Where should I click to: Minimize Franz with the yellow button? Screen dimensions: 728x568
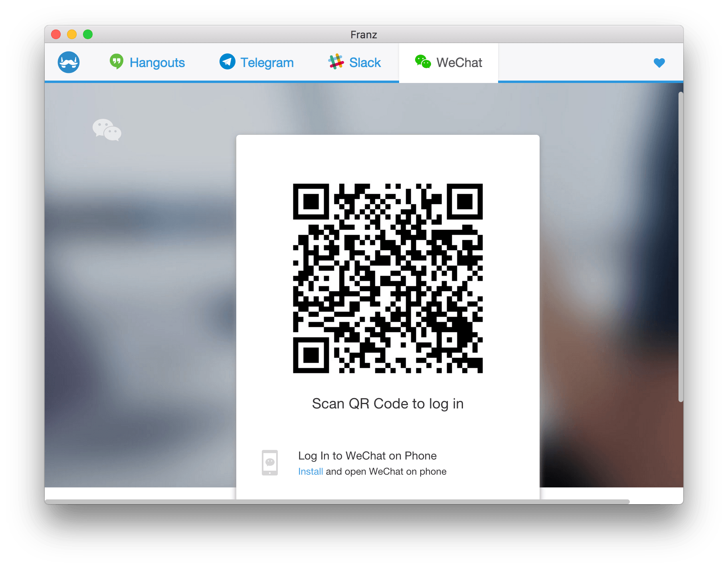pyautogui.click(x=72, y=34)
